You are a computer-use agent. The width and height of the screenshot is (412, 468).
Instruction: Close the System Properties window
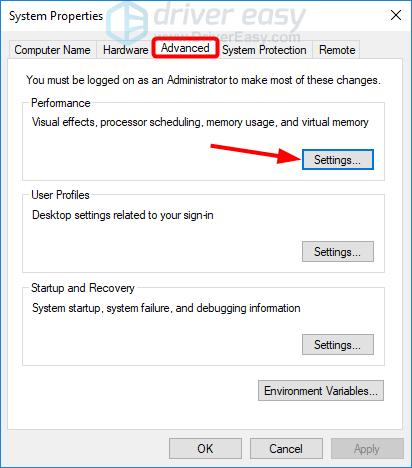coord(396,15)
